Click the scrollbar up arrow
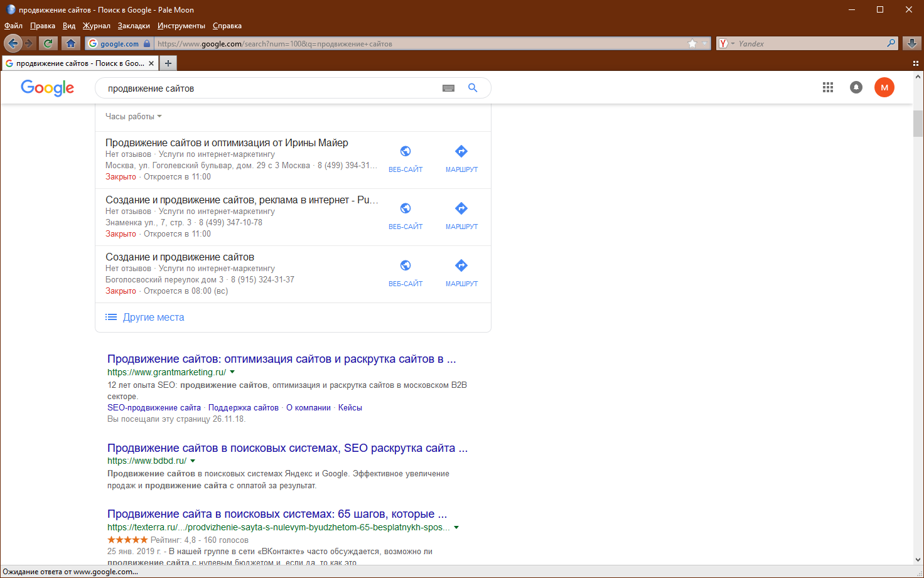Screen dimensions: 924x578 click(x=918, y=77)
